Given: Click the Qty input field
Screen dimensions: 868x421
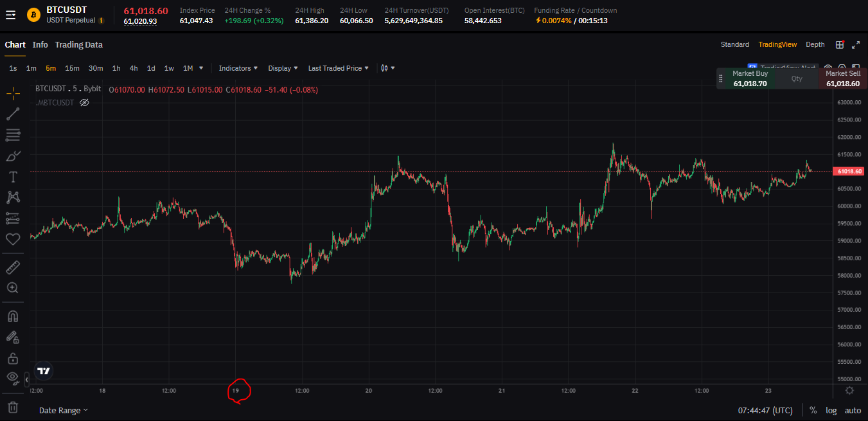Looking at the screenshot, I should click(x=797, y=78).
